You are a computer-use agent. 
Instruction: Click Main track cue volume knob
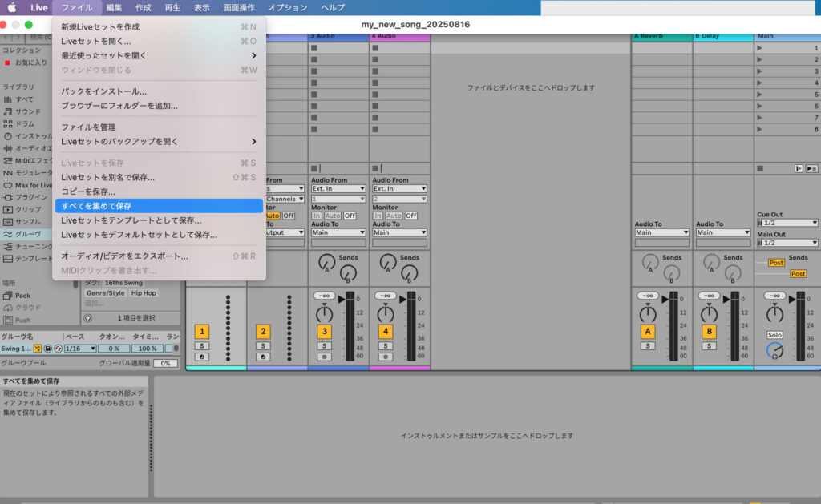coord(774,351)
